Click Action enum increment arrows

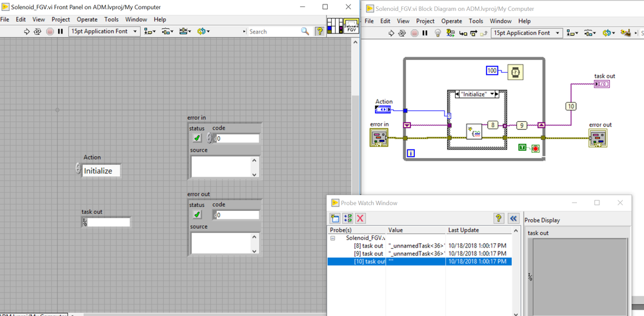[x=78, y=169]
